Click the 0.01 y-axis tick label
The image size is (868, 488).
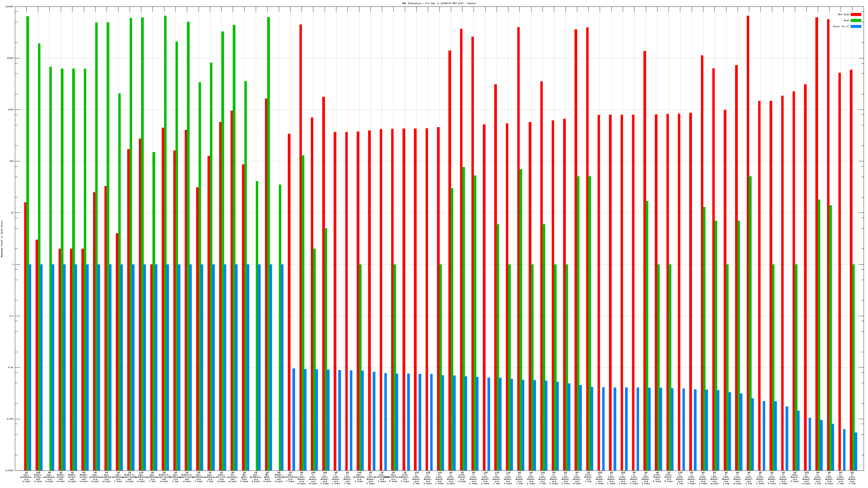pyautogui.click(x=11, y=367)
